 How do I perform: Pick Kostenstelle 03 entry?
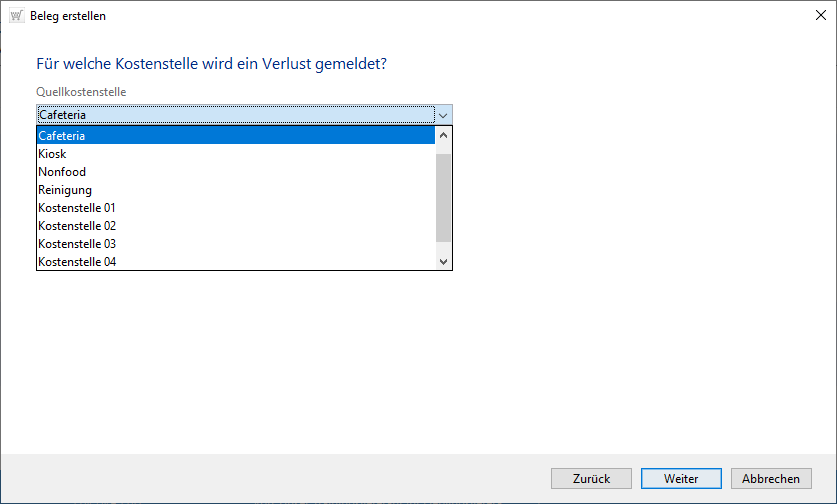tap(235, 244)
